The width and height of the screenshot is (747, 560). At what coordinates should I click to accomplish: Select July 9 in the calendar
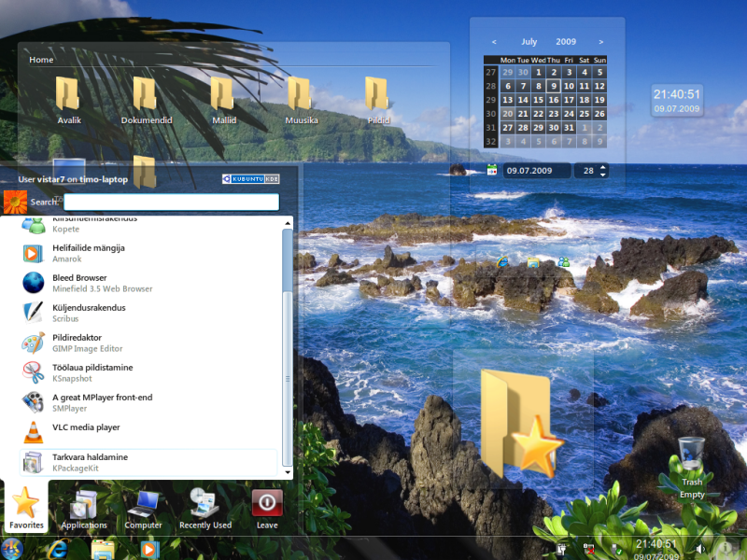pos(554,86)
